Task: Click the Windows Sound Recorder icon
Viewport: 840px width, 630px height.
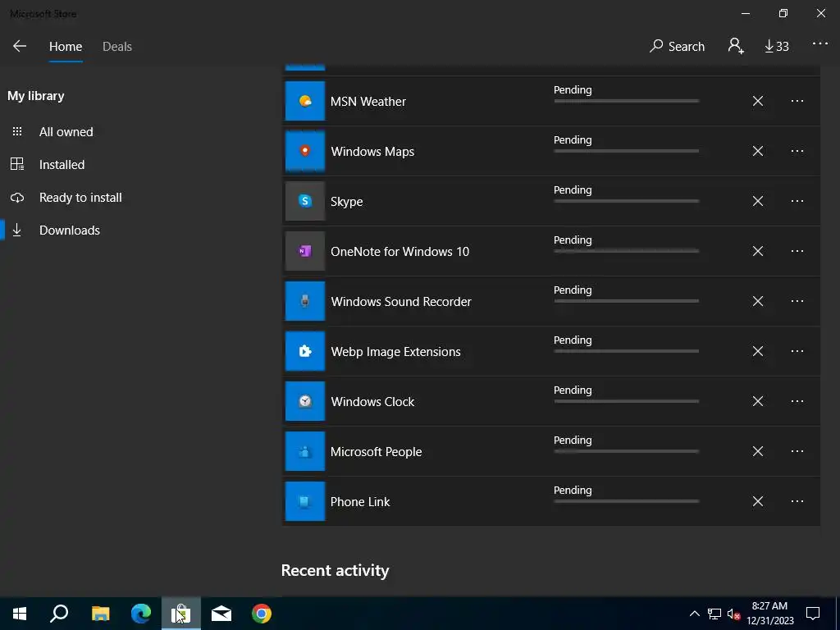Action: [305, 301]
